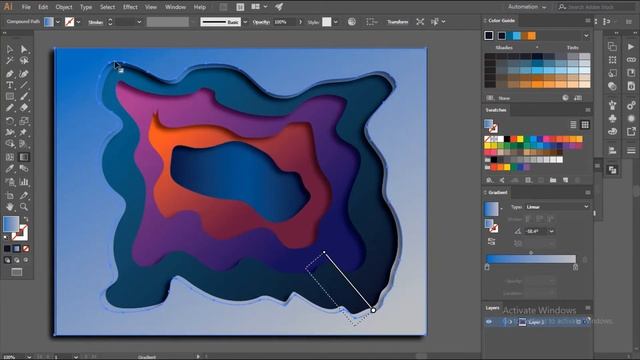640x360 pixels.
Task: Open the File menu
Action: pos(26,7)
